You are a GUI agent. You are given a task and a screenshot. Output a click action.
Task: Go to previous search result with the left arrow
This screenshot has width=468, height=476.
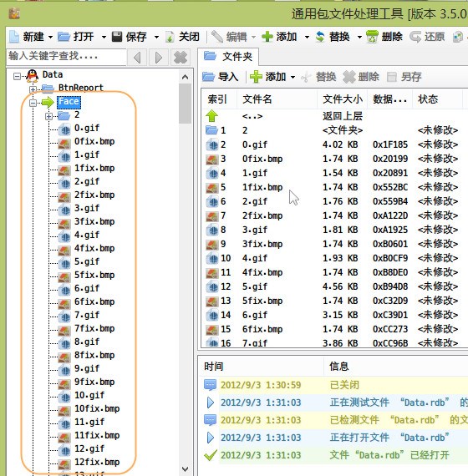pos(137,58)
